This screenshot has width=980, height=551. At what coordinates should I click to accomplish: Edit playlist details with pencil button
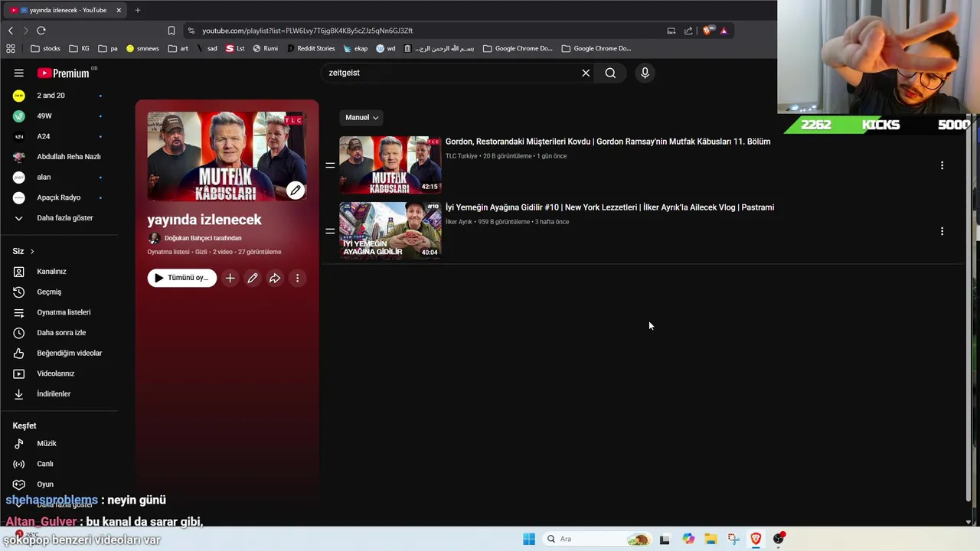pyautogui.click(x=252, y=278)
